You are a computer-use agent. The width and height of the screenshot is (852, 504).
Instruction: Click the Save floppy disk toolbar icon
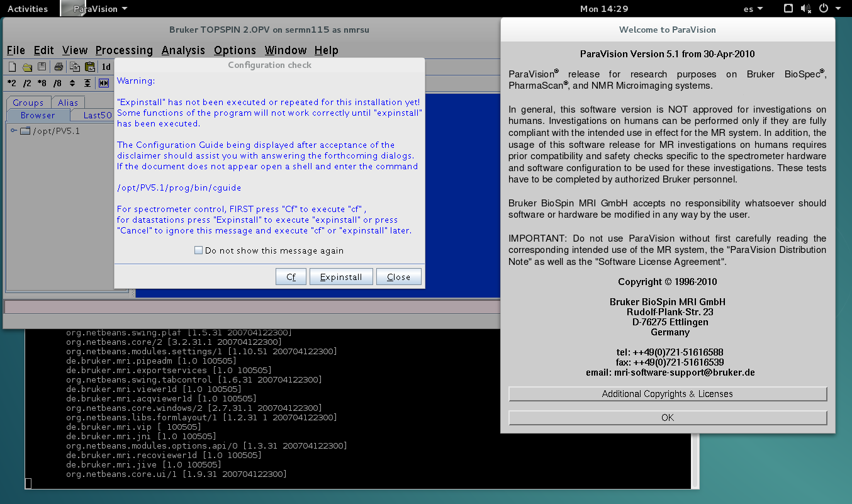pyautogui.click(x=42, y=67)
